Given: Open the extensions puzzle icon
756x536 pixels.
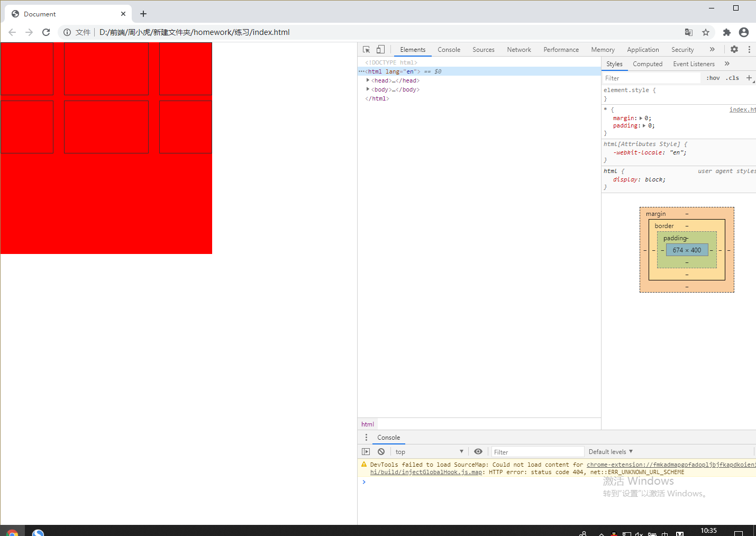Looking at the screenshot, I should coord(727,32).
